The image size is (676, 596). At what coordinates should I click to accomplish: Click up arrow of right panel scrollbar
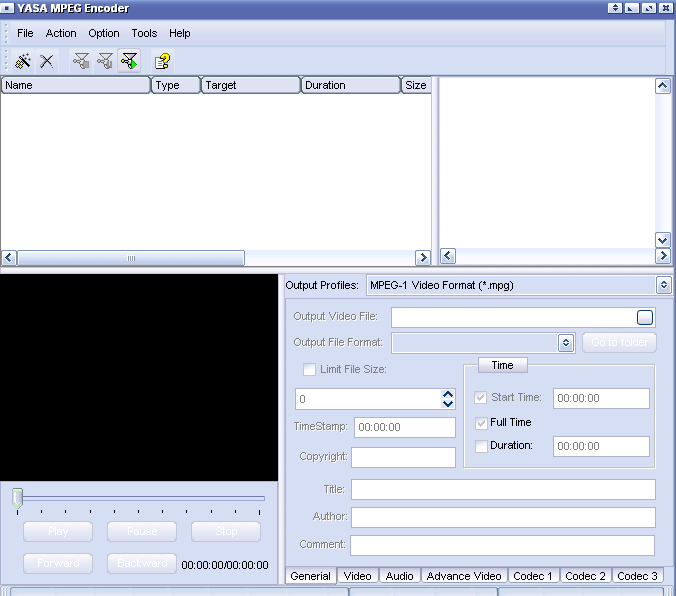[663, 86]
